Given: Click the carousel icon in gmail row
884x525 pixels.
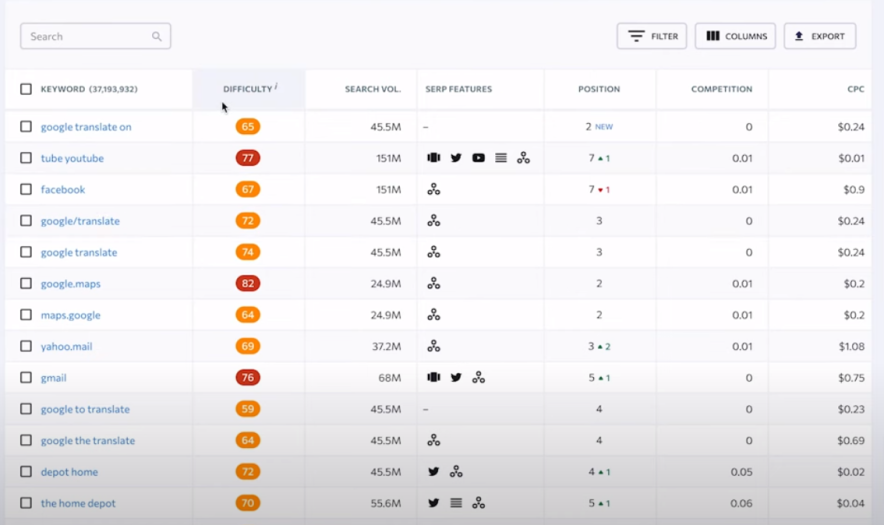Looking at the screenshot, I should tap(434, 377).
